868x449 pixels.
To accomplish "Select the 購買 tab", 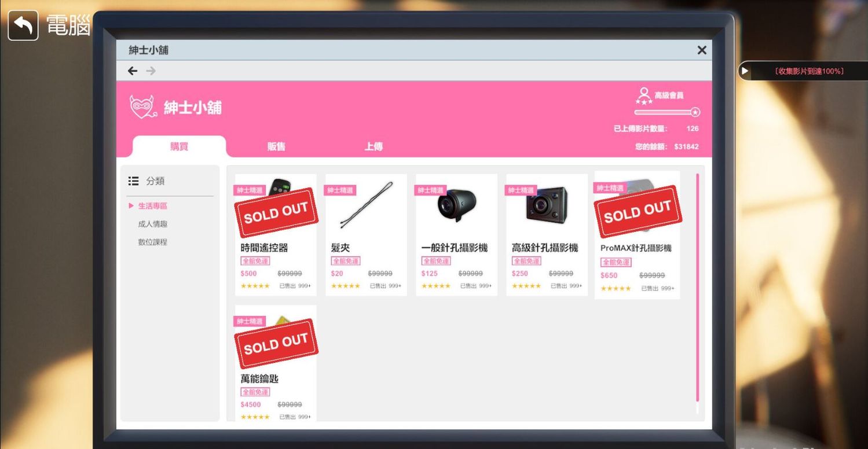I will [x=179, y=146].
